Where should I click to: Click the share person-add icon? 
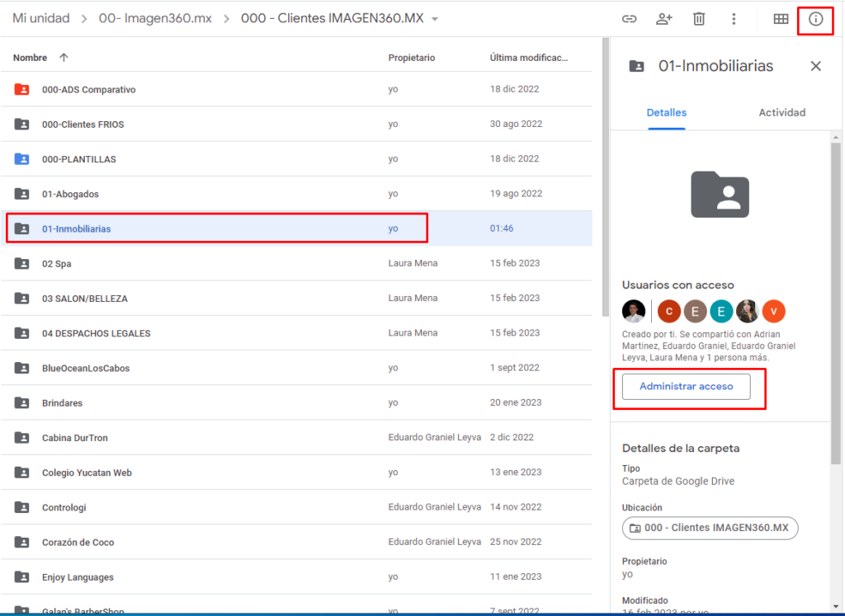[663, 19]
